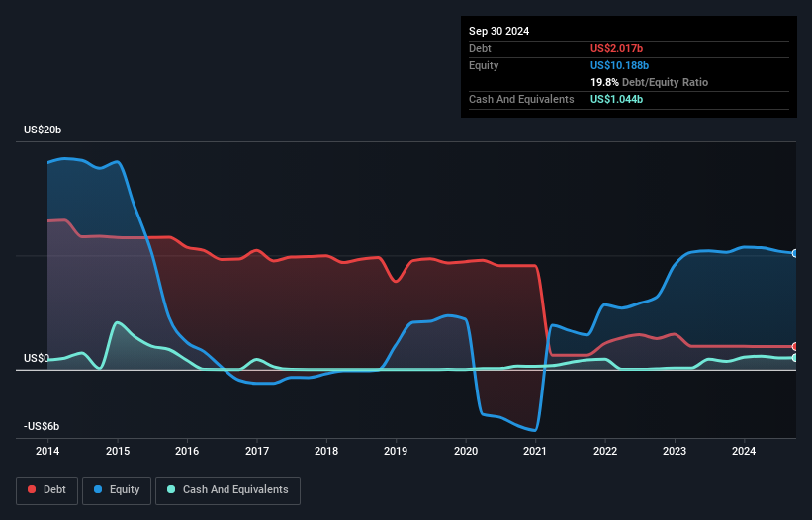The image size is (812, 520).
Task: Click the 19.8% Debt/Equity Ratio text
Action: pos(649,82)
